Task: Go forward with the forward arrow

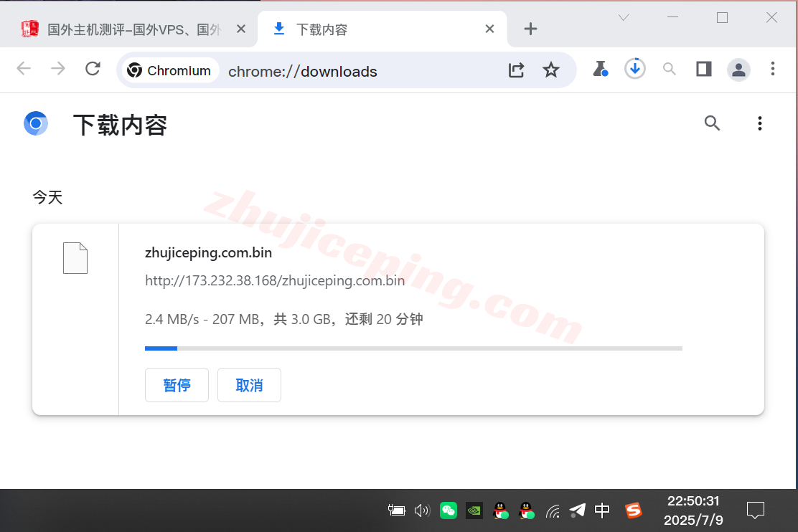Action: pos(58,68)
